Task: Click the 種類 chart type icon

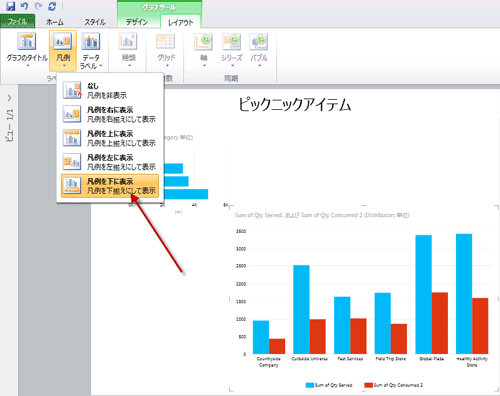Action: (128, 42)
